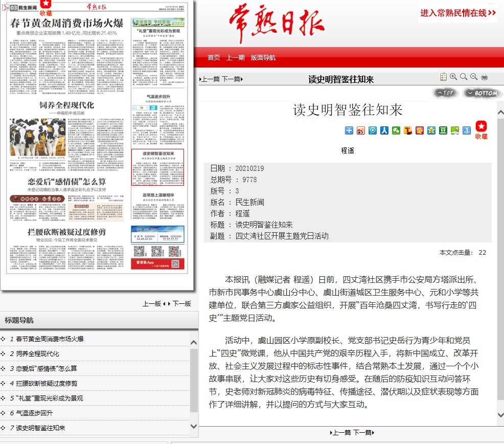Share article to WeChat

tap(396, 130)
